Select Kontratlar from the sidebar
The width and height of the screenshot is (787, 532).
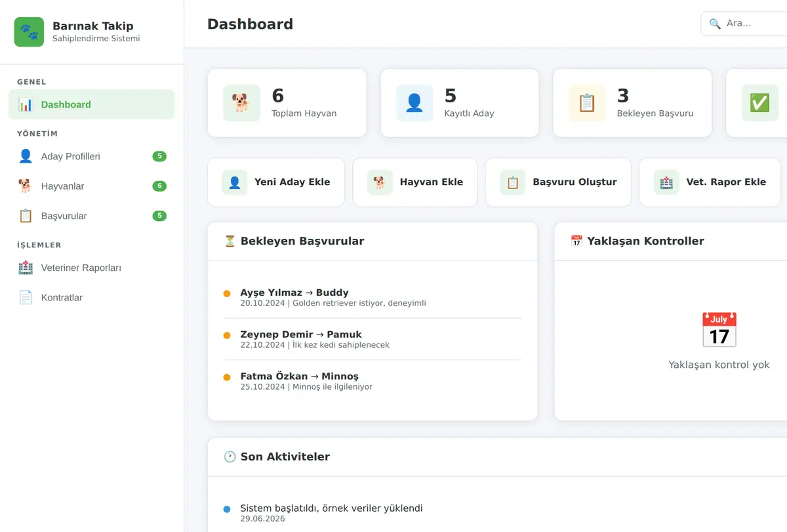[x=92, y=297]
